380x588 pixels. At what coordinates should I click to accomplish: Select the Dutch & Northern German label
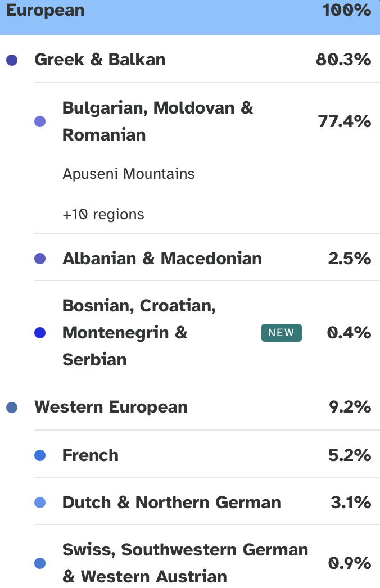pyautogui.click(x=171, y=502)
